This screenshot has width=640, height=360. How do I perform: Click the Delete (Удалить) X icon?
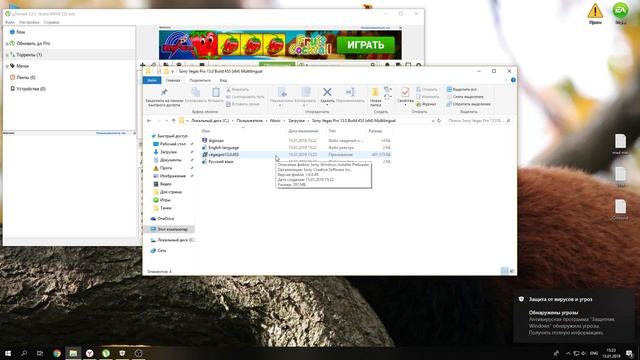point(327,92)
